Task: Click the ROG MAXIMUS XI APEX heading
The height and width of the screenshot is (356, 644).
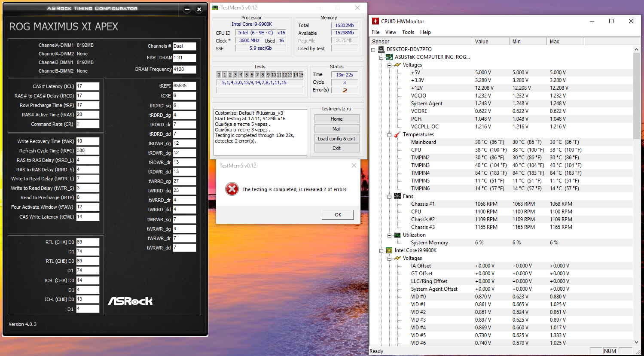Action: [64, 27]
